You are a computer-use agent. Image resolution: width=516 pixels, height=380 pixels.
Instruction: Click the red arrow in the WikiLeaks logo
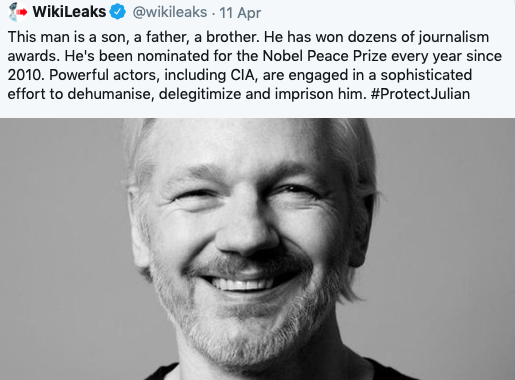[22, 12]
